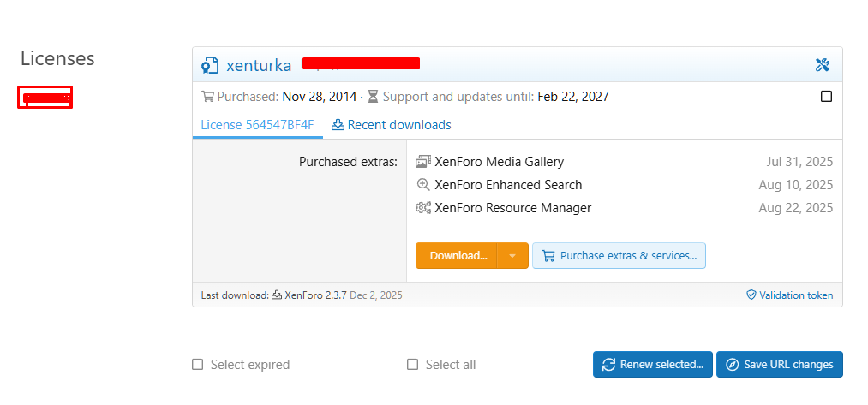
Task: Click the Aug 10, 2025 date
Action: [795, 185]
